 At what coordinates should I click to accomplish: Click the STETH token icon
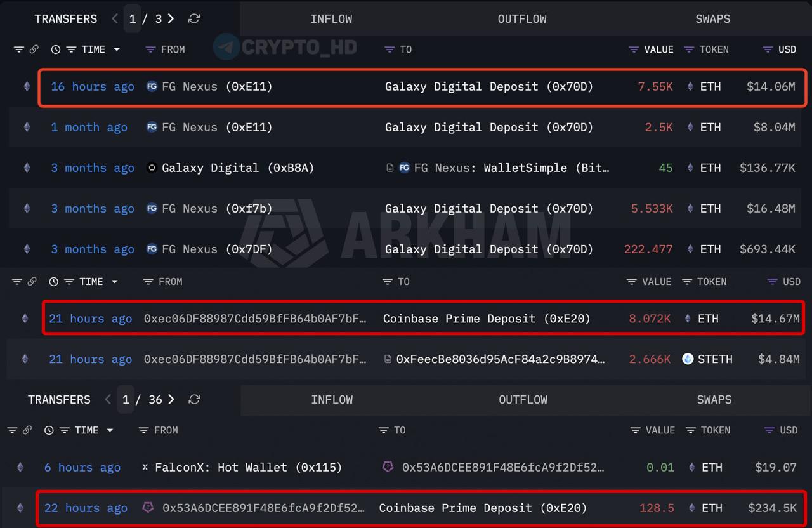(x=688, y=359)
